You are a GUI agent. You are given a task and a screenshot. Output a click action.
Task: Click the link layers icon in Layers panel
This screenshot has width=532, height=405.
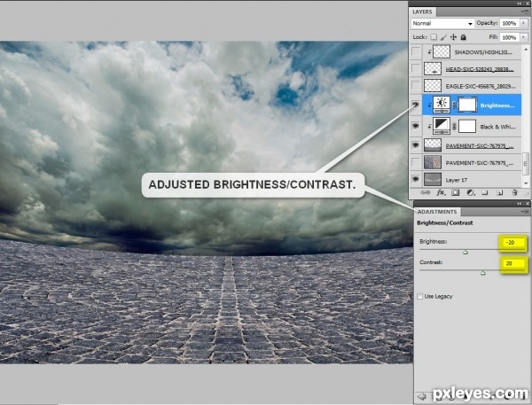(x=425, y=192)
